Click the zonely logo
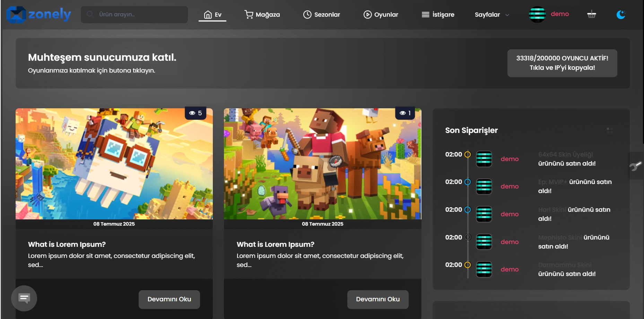The height and width of the screenshot is (319, 644). click(x=39, y=15)
